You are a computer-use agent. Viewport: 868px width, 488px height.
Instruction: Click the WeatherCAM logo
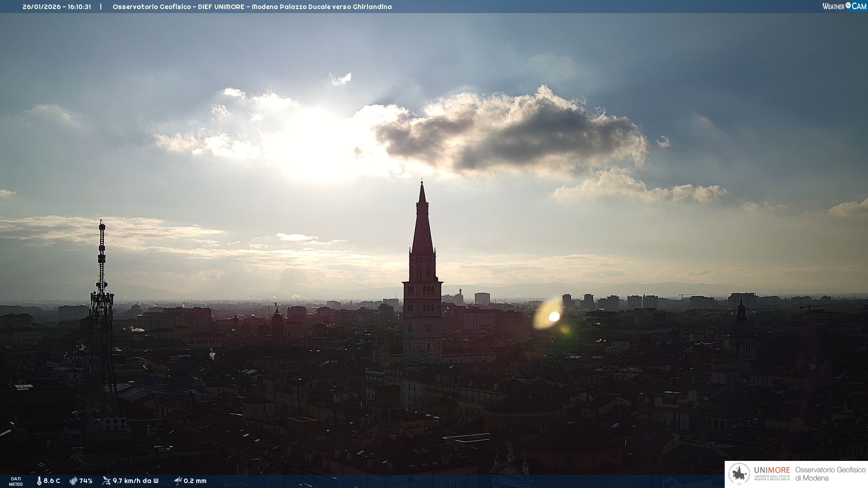click(x=844, y=6)
